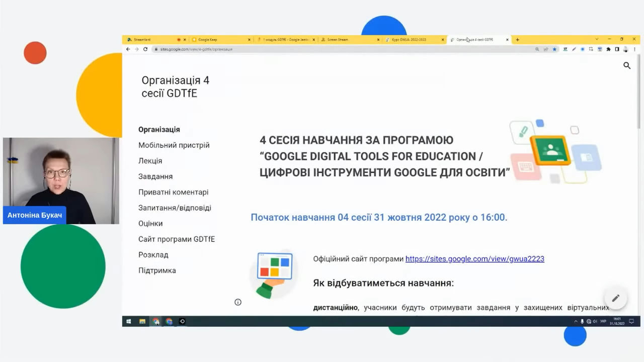The height and width of the screenshot is (362, 644).
Task: Open the Windows Start menu
Action: (x=129, y=321)
